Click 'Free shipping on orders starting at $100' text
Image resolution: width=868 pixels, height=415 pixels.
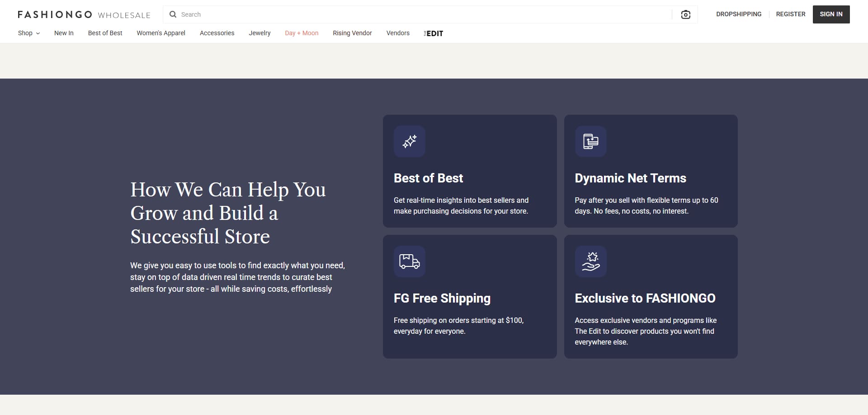459,326
